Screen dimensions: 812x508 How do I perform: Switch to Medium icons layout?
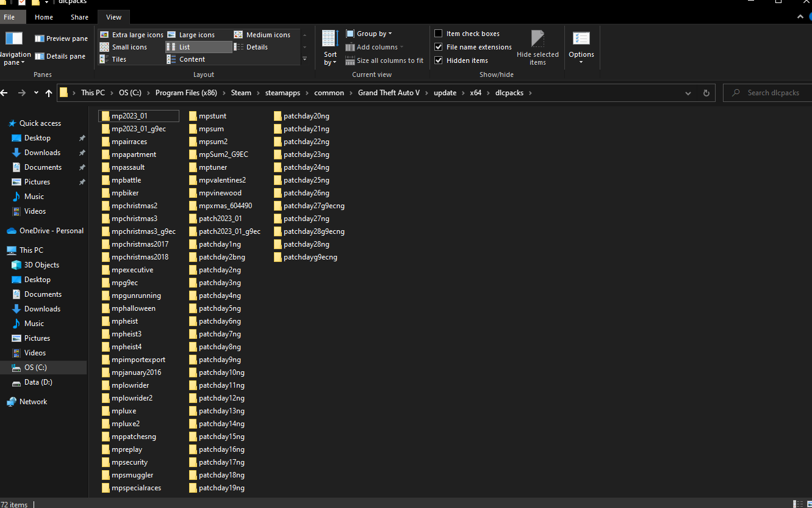(262, 35)
